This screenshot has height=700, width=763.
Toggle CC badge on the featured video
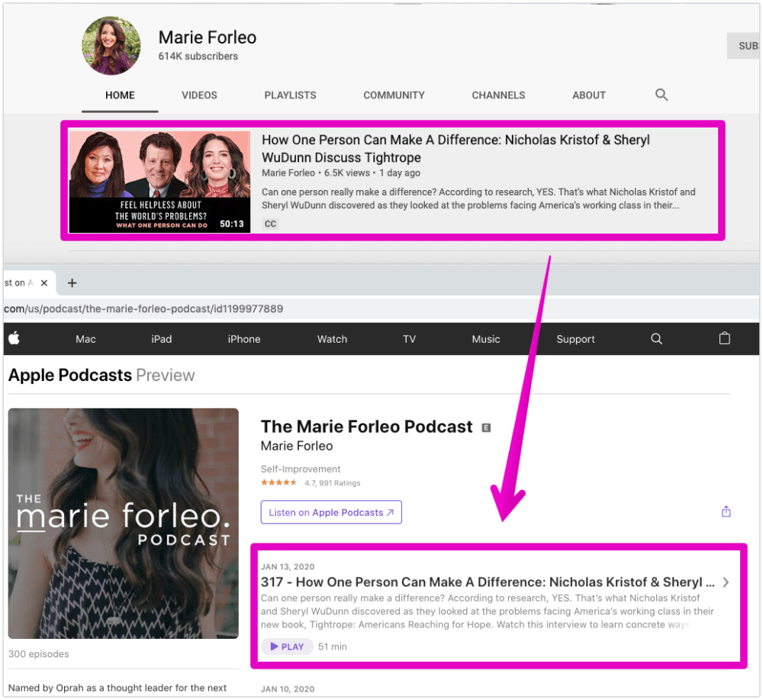coord(270,224)
